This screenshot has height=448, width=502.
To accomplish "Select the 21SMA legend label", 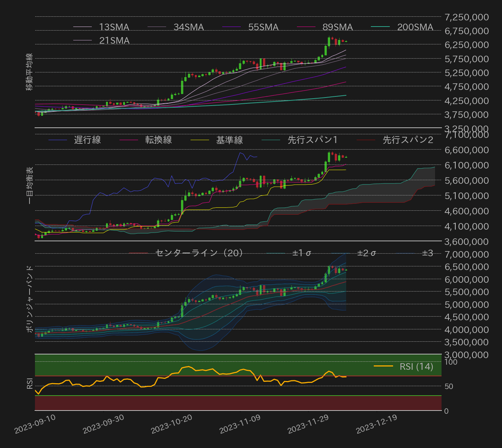I will click(114, 41).
